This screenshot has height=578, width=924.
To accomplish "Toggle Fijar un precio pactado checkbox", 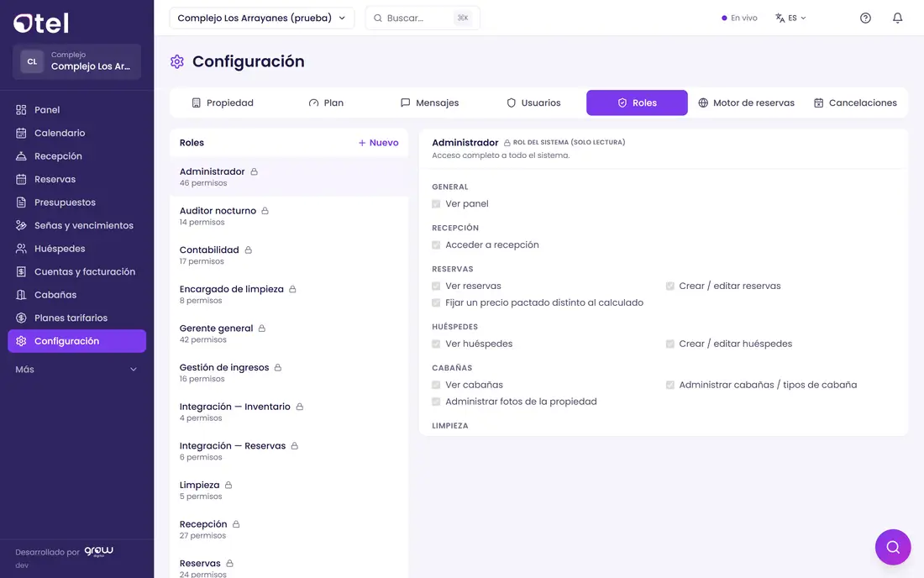I will pyautogui.click(x=436, y=302).
